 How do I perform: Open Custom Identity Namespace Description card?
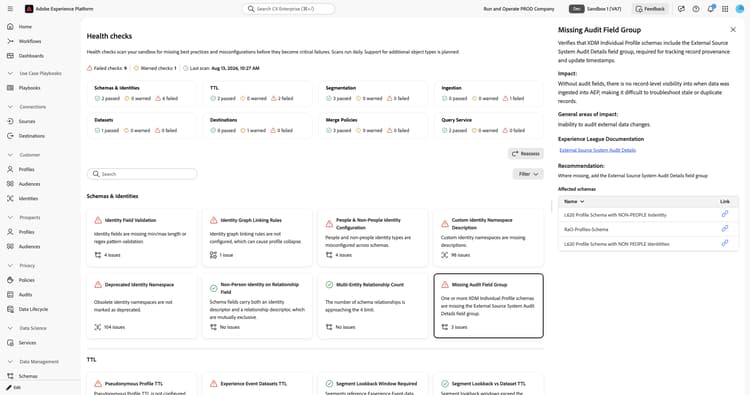click(x=489, y=238)
